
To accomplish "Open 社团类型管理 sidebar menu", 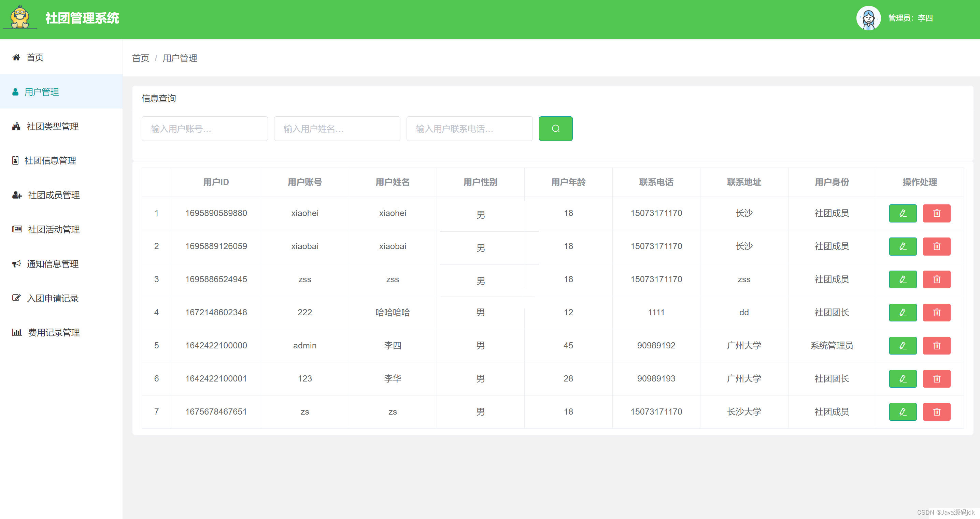I will (x=53, y=126).
